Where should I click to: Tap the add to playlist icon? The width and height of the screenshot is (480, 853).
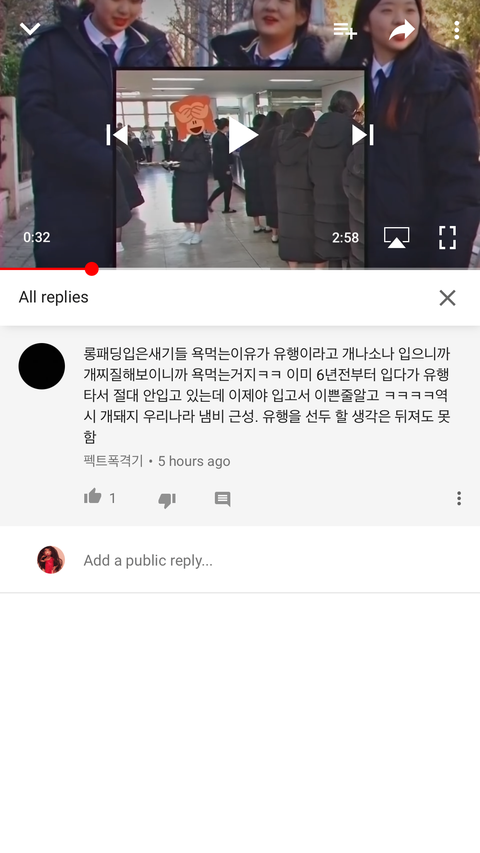tap(345, 31)
